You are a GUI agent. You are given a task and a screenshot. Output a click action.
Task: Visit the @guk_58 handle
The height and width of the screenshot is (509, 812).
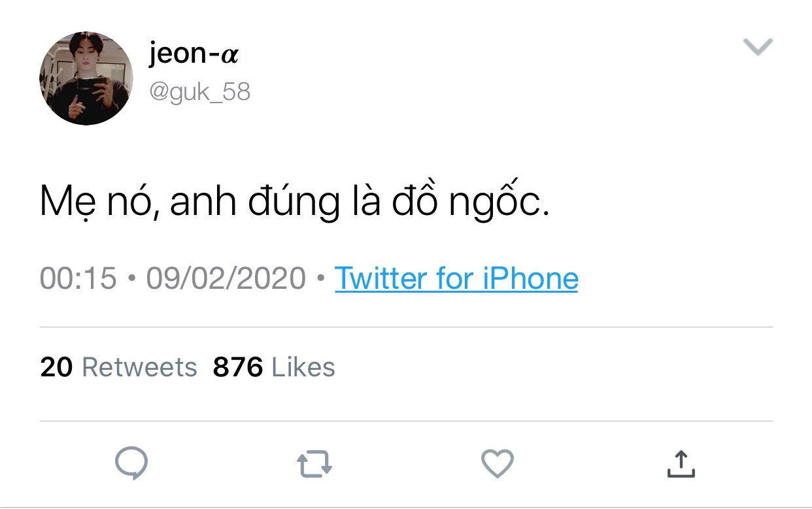[x=200, y=92]
